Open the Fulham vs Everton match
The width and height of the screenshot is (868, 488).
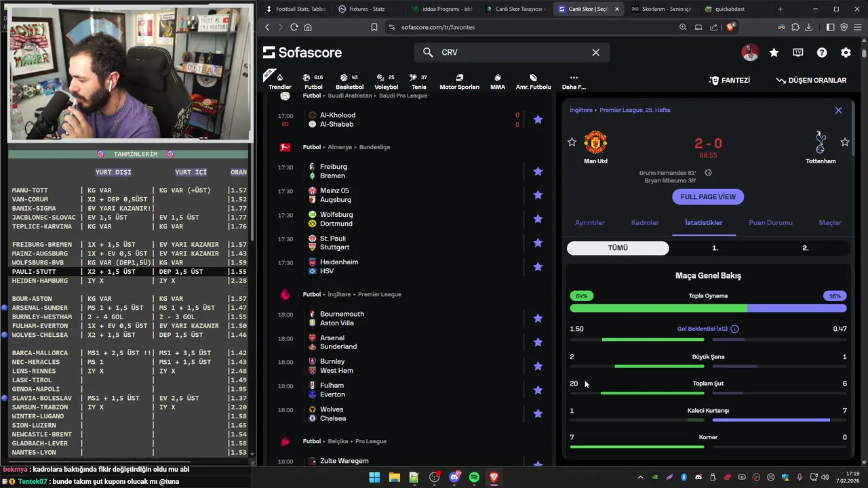(x=400, y=390)
